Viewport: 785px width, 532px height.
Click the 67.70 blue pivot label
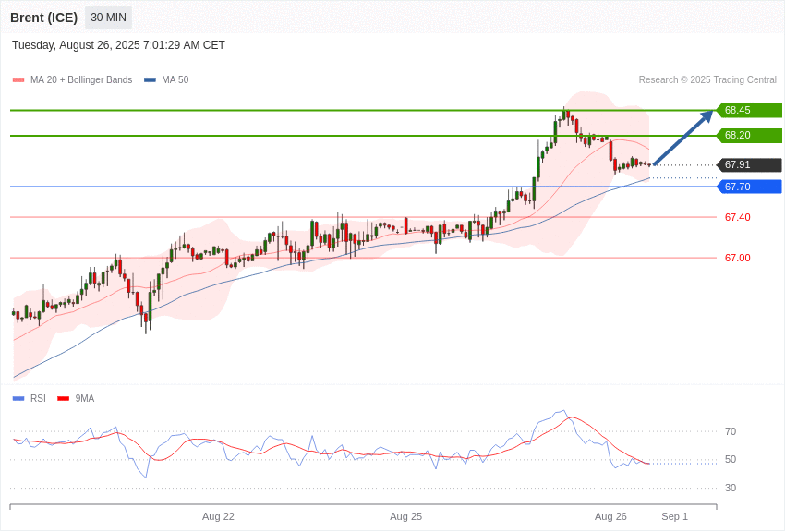pyautogui.click(x=749, y=187)
